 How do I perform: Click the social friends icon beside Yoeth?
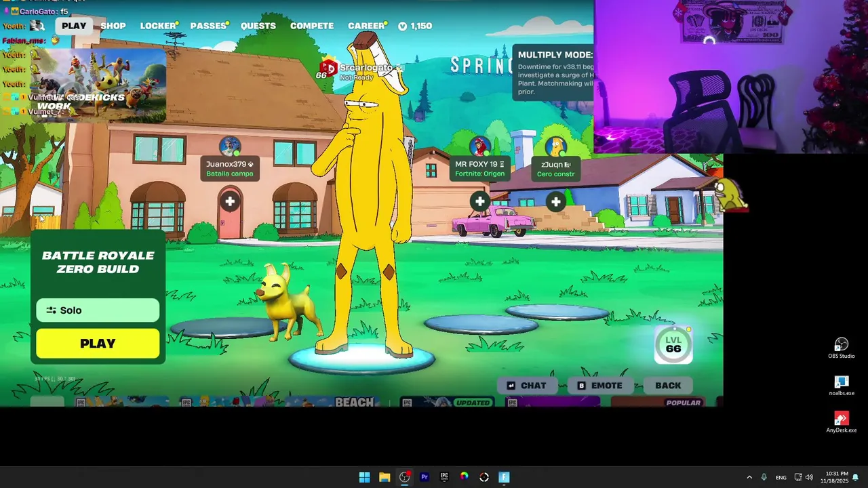point(37,26)
